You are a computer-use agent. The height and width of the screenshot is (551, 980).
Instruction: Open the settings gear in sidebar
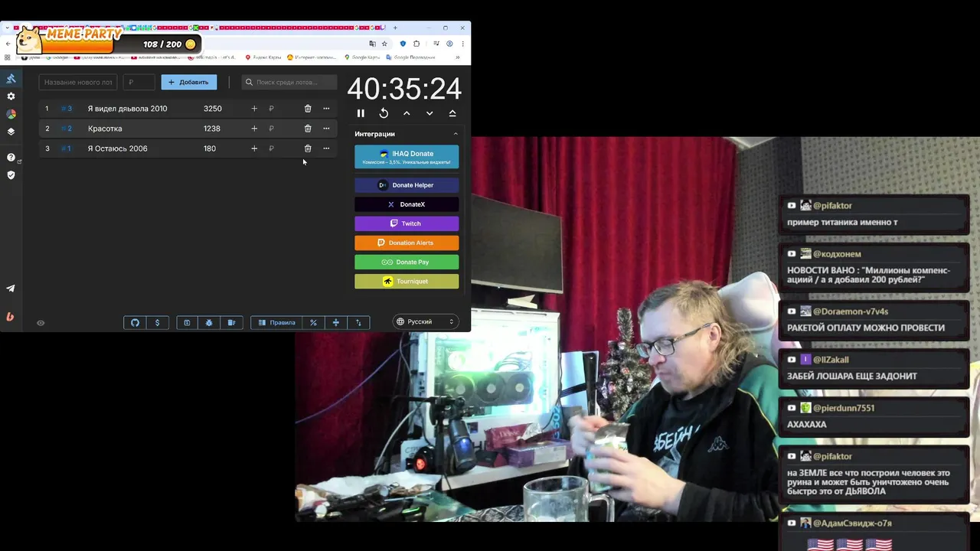[x=11, y=96]
